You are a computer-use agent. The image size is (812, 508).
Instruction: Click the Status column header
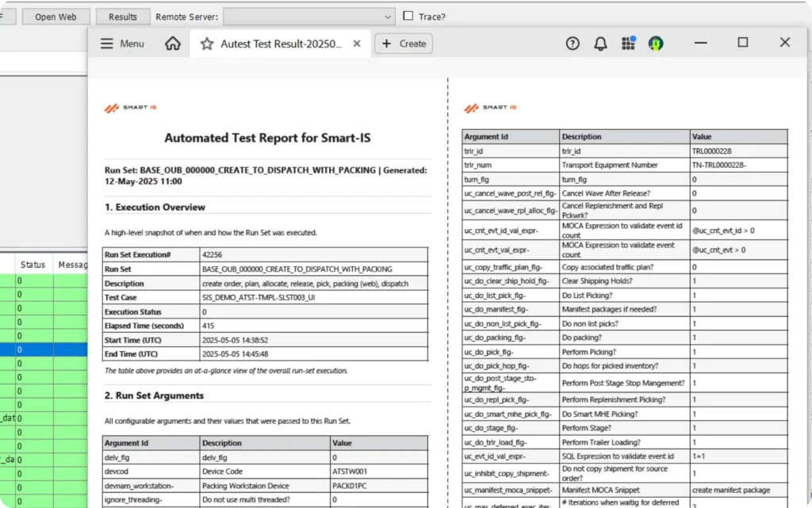click(x=33, y=265)
